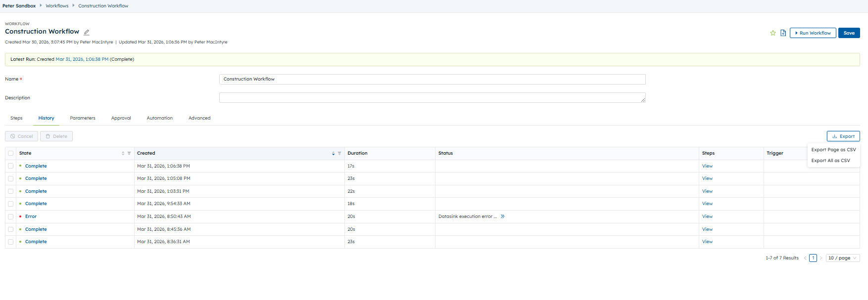Star this workflow as a favorite

[773, 33]
